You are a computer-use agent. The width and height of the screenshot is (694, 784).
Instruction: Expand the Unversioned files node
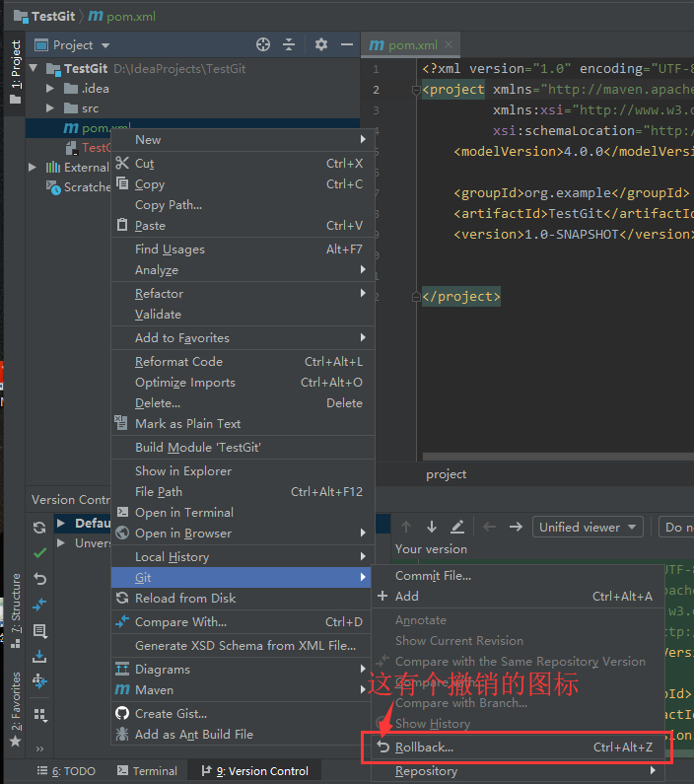tap(61, 543)
